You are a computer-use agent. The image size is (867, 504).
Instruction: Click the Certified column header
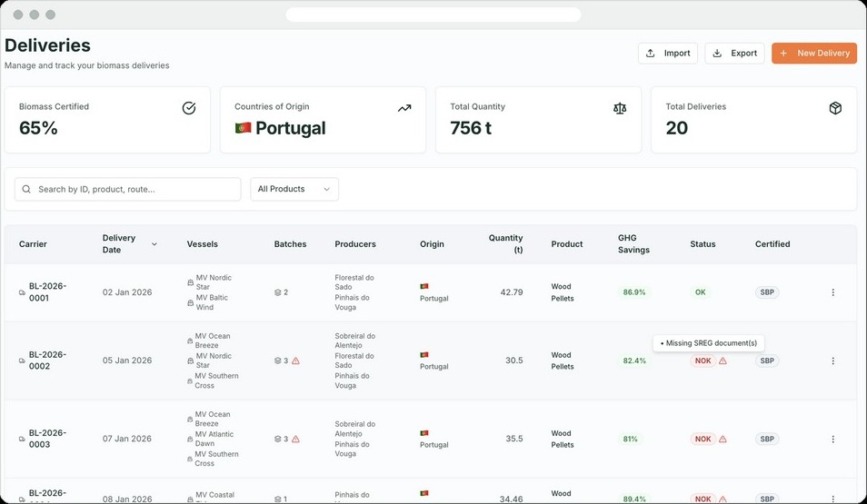tap(772, 243)
